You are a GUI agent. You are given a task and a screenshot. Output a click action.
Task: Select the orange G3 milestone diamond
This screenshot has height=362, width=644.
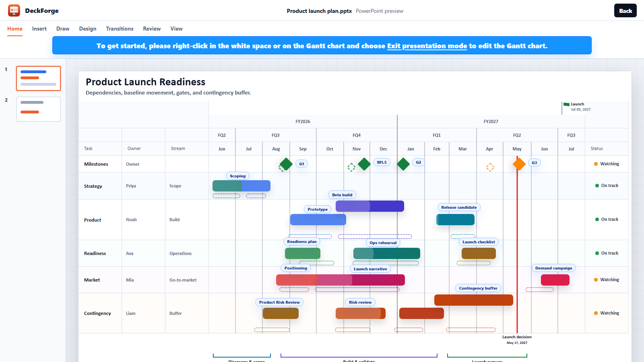519,164
